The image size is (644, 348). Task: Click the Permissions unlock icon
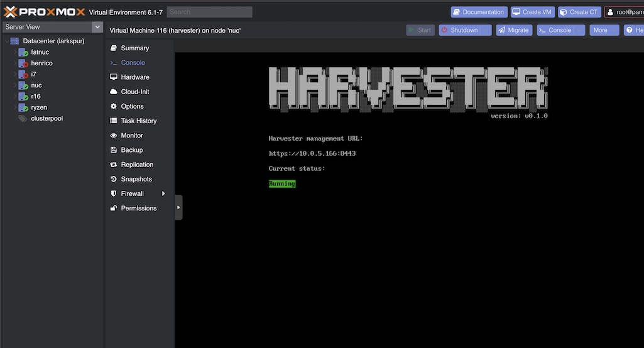(x=114, y=209)
